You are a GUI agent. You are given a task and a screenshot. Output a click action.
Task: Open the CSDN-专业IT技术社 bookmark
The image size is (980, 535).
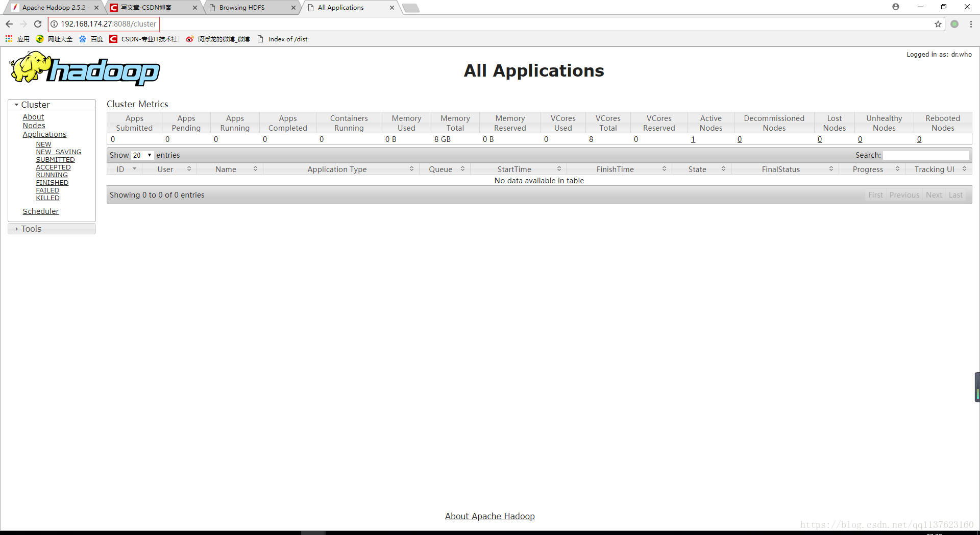[x=143, y=39]
